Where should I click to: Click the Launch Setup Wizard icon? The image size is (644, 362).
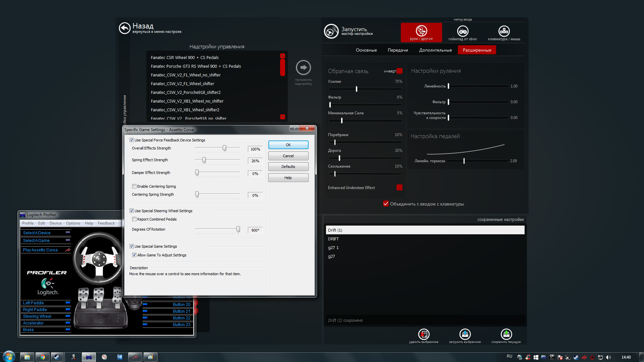pyautogui.click(x=332, y=31)
